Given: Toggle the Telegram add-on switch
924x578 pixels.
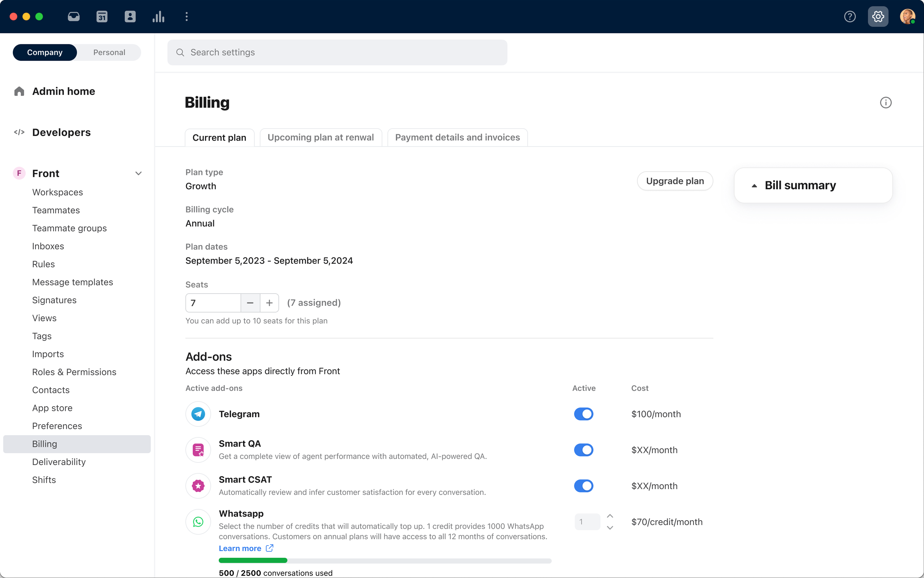Looking at the screenshot, I should pos(584,414).
